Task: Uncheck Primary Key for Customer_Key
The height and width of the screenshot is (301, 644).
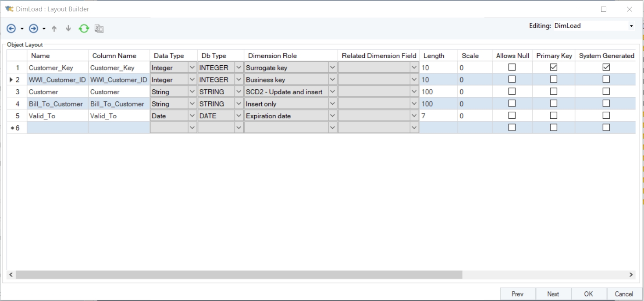Action: [554, 67]
